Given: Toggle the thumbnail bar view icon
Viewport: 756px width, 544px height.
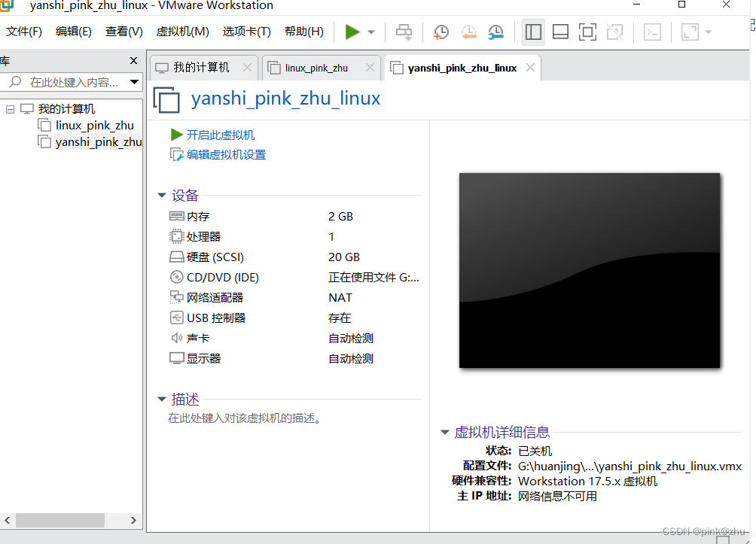Looking at the screenshot, I should 560,32.
